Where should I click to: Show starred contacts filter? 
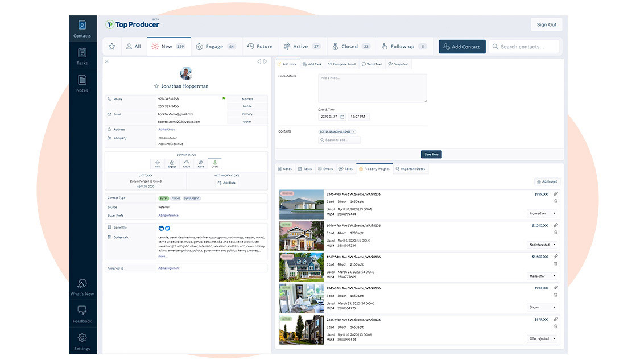(112, 47)
